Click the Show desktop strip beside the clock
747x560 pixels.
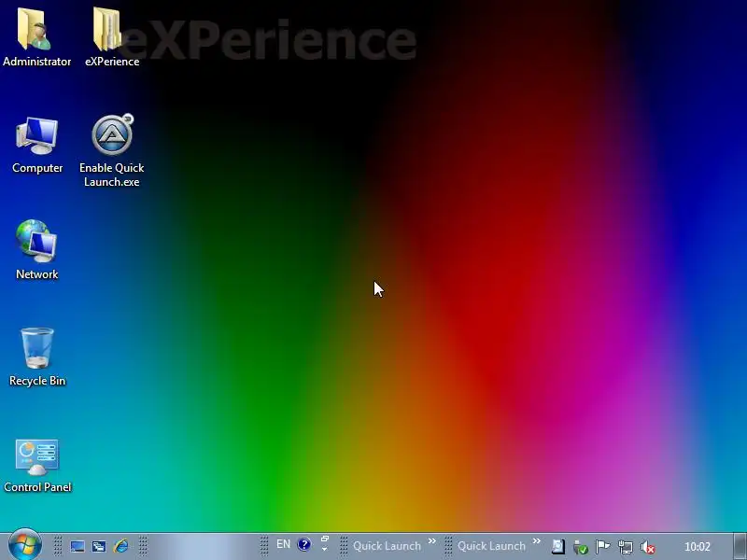[740, 546]
